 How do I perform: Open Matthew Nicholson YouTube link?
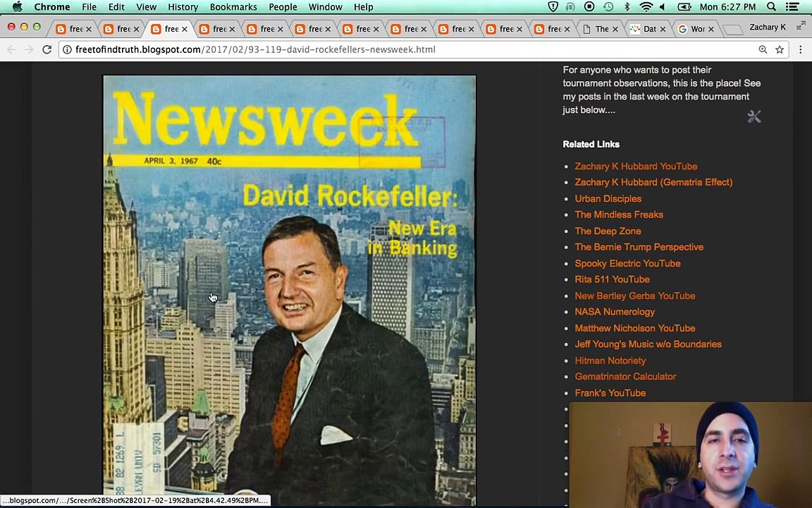pos(635,328)
